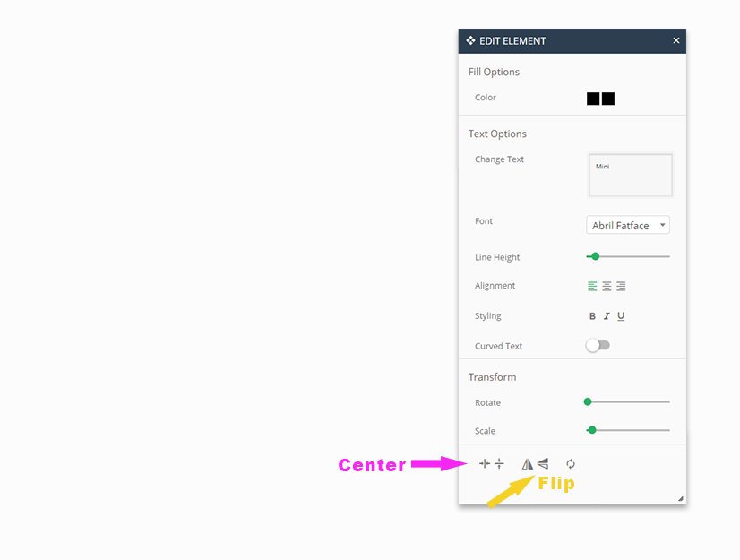Screen dimensions: 740x560
Task: Click the Rotate slider handle
Action: pyautogui.click(x=588, y=402)
